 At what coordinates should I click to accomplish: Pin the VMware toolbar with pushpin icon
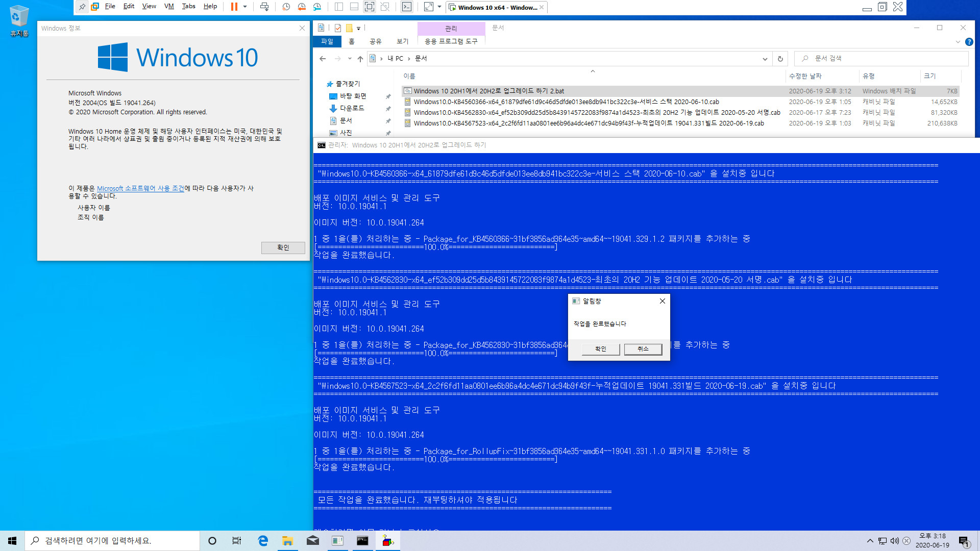coord(82,7)
